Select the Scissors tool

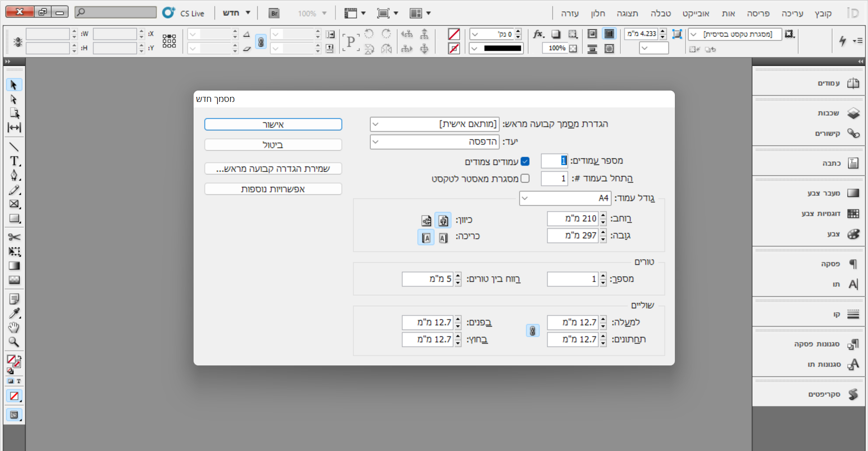coord(14,237)
